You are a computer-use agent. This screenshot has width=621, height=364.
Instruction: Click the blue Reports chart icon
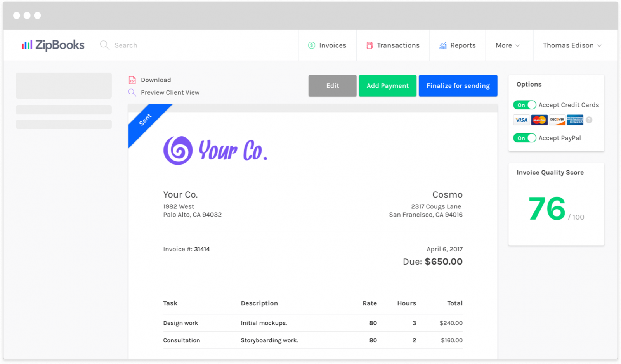(442, 45)
